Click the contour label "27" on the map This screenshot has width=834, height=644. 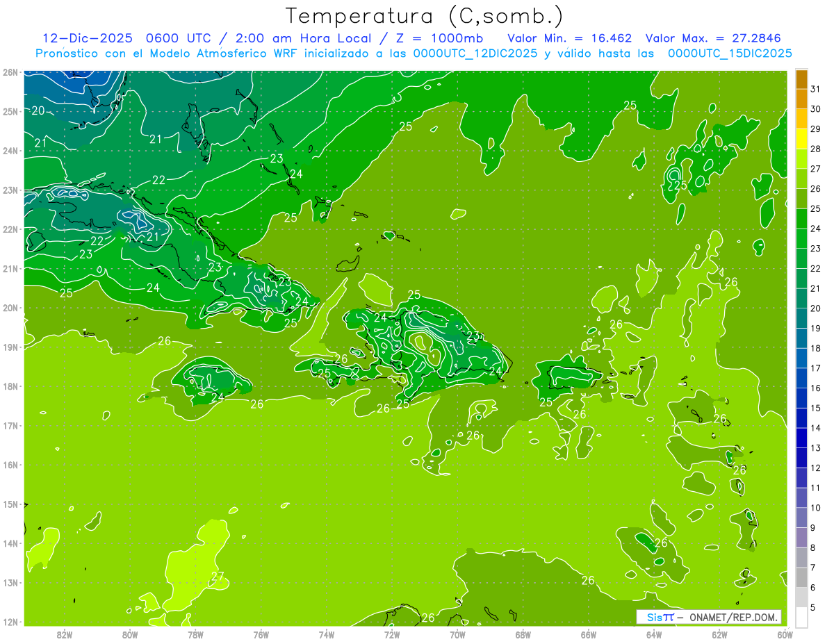(x=218, y=577)
